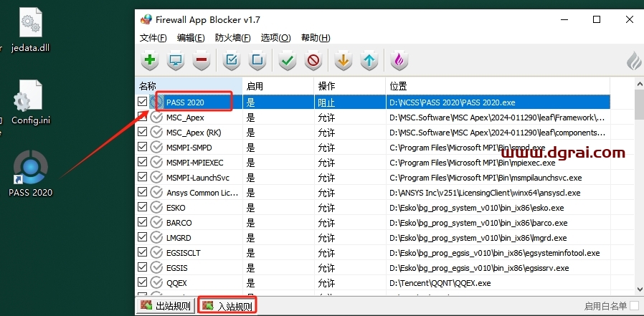Open the 编辑(E) menu
Viewport: 644px width, 316px height.
pos(191,38)
